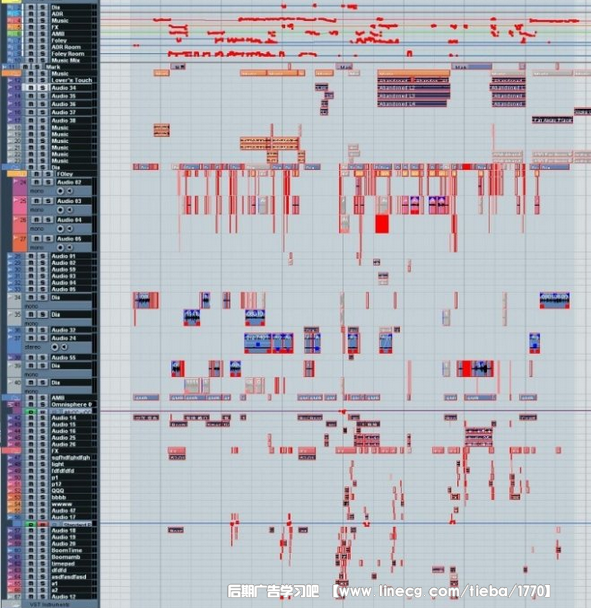
Task: Select track name fdfdfdfd
Action: [63, 471]
